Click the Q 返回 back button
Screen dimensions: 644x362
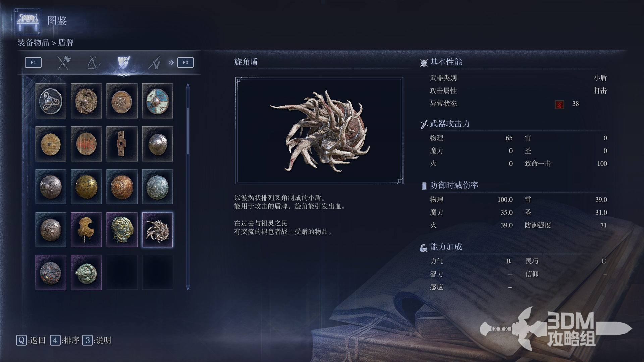click(31, 340)
